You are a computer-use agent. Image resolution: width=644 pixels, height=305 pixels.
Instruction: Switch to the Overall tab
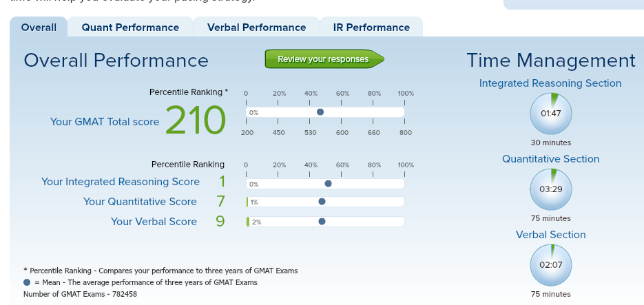coord(39,27)
